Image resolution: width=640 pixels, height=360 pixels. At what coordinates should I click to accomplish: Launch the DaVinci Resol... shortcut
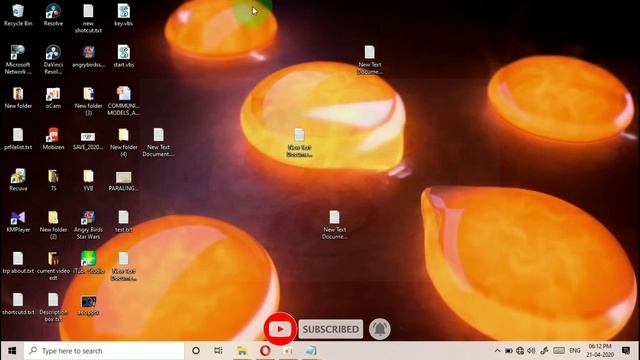53,60
